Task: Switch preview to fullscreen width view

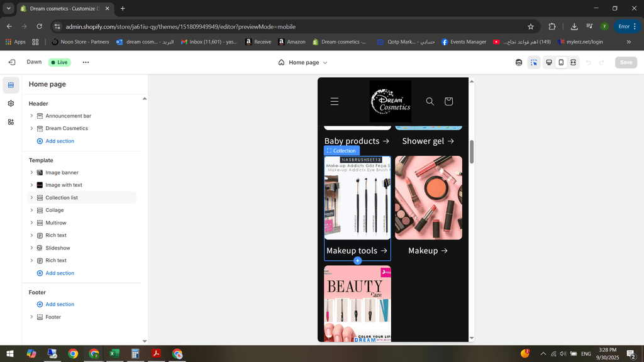Action: pyautogui.click(x=574, y=62)
